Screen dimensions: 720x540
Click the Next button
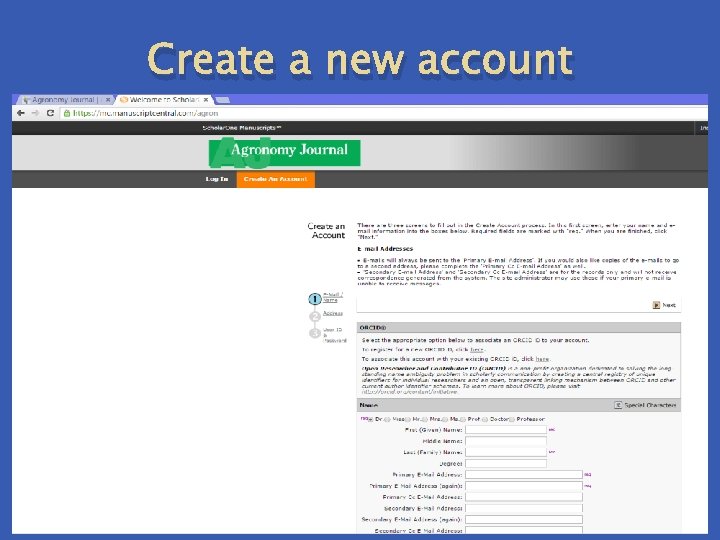tap(664, 305)
